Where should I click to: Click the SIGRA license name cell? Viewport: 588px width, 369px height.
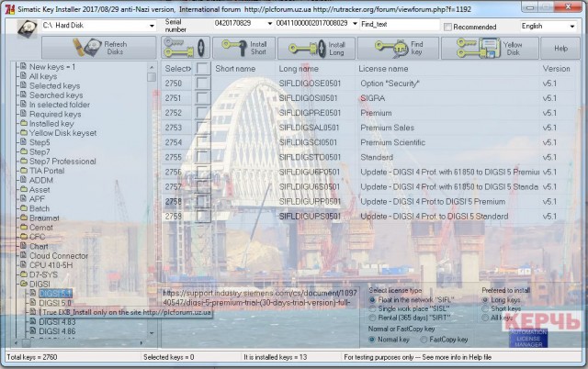pos(372,98)
